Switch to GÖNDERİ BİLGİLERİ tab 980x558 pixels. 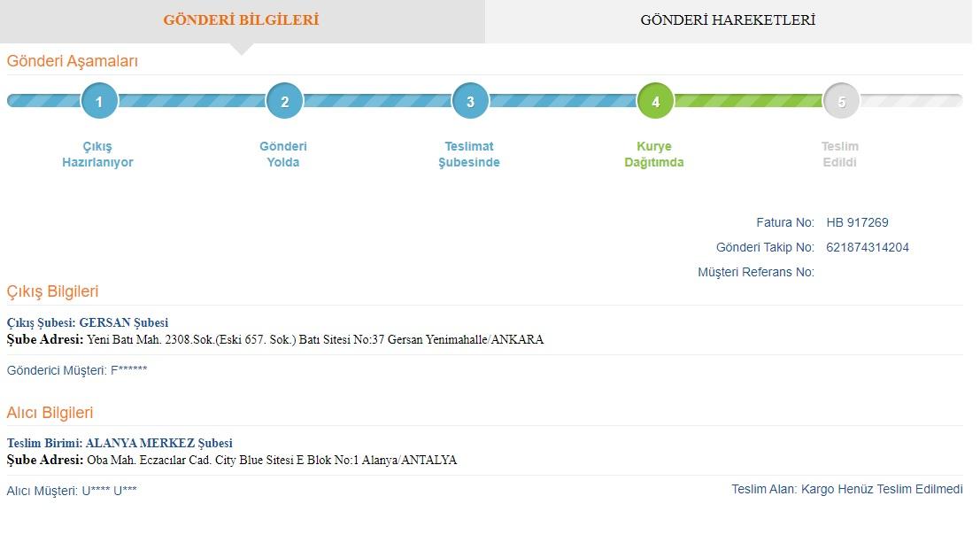pyautogui.click(x=242, y=20)
